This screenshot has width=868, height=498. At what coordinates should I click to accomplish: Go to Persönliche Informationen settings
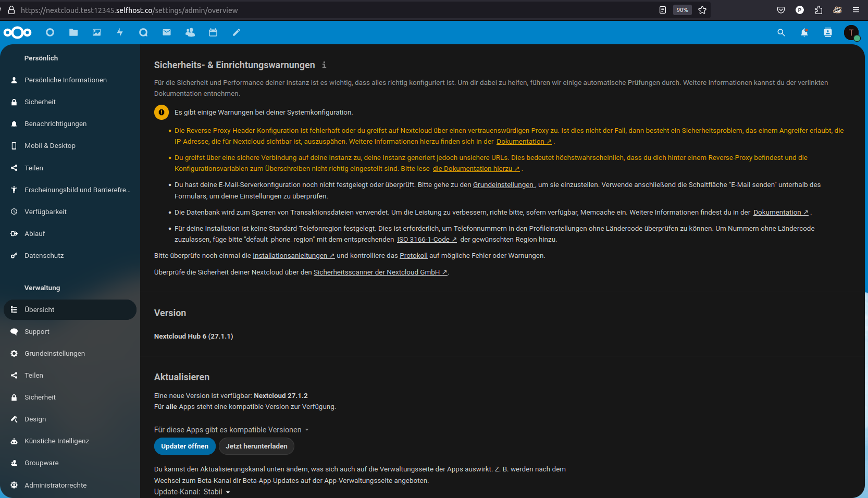66,80
